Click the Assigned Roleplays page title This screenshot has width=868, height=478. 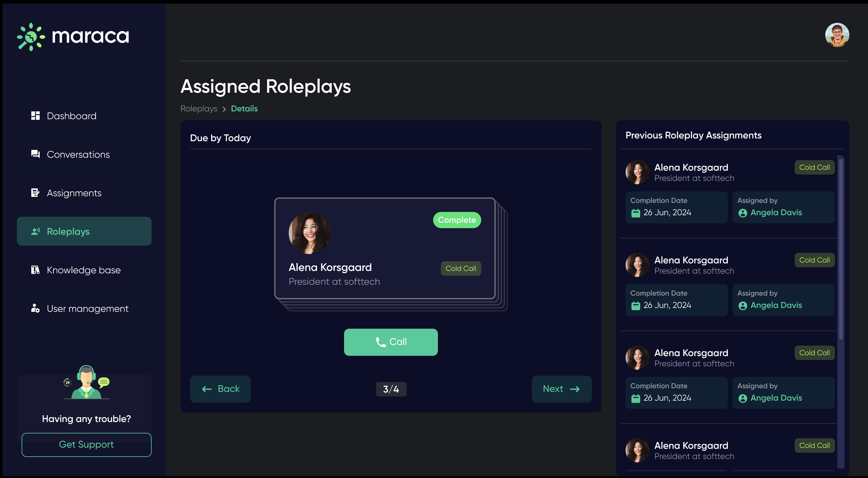[x=266, y=87]
